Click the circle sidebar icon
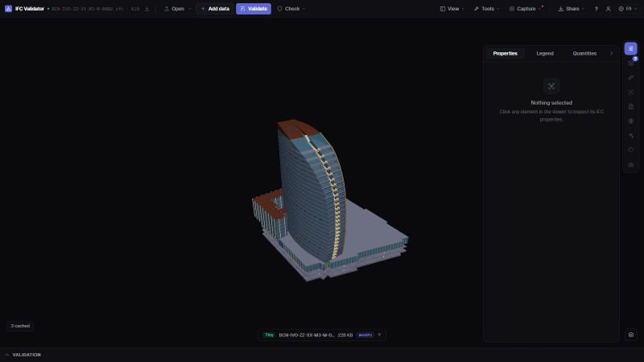Viewport: 644px width, 362px height. click(631, 150)
